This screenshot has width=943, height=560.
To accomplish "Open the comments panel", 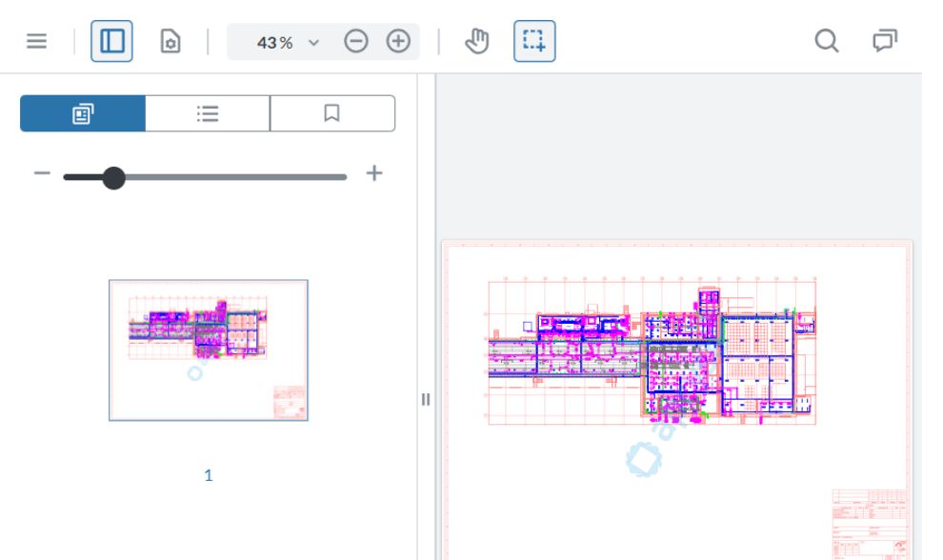I will pos(885,42).
